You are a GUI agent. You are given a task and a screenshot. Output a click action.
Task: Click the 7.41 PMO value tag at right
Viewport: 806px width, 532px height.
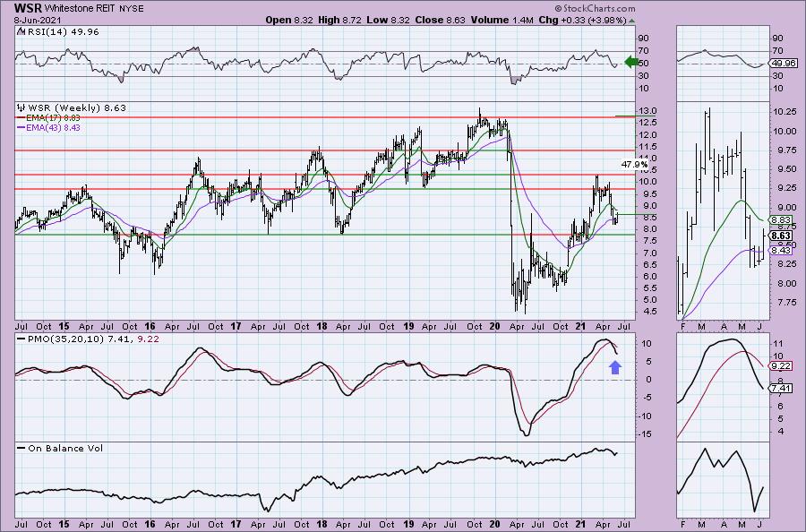781,388
